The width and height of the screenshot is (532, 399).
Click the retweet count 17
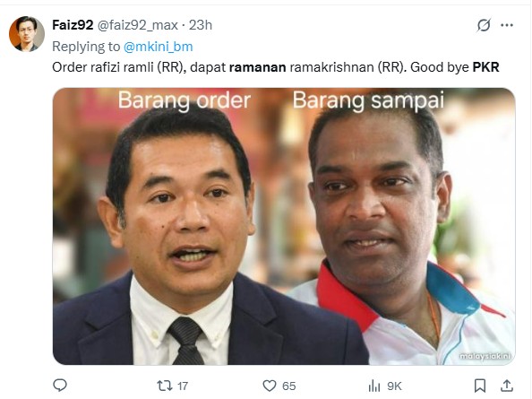(183, 386)
